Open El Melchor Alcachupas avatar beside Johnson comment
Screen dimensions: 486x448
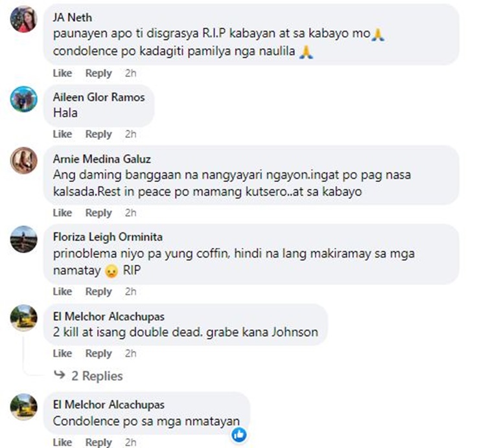point(23,318)
